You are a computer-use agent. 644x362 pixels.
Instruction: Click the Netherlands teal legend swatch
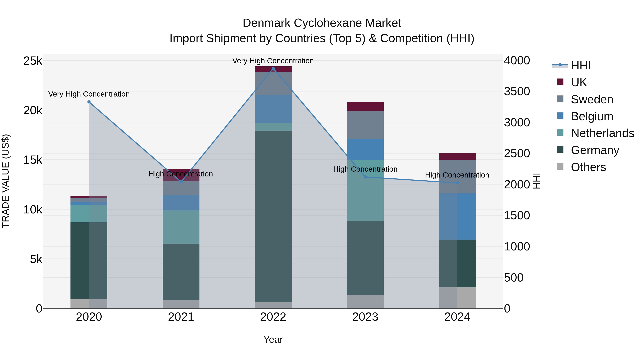[560, 133]
